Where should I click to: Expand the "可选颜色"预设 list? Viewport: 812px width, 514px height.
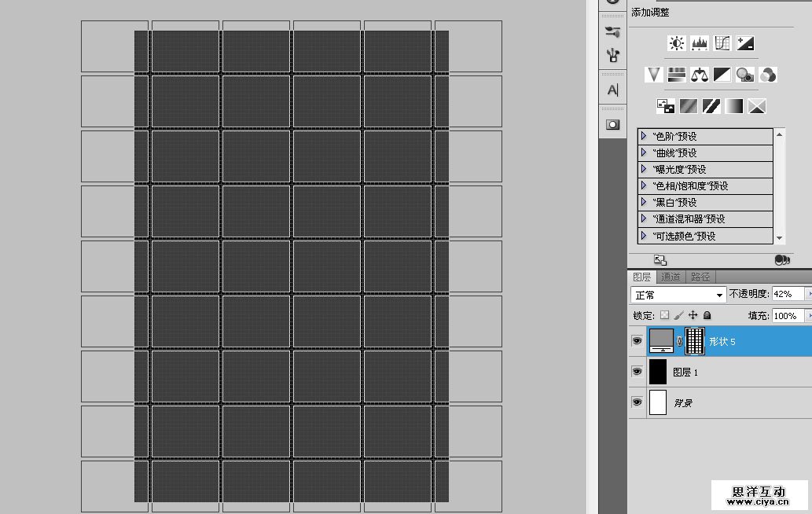tap(644, 236)
